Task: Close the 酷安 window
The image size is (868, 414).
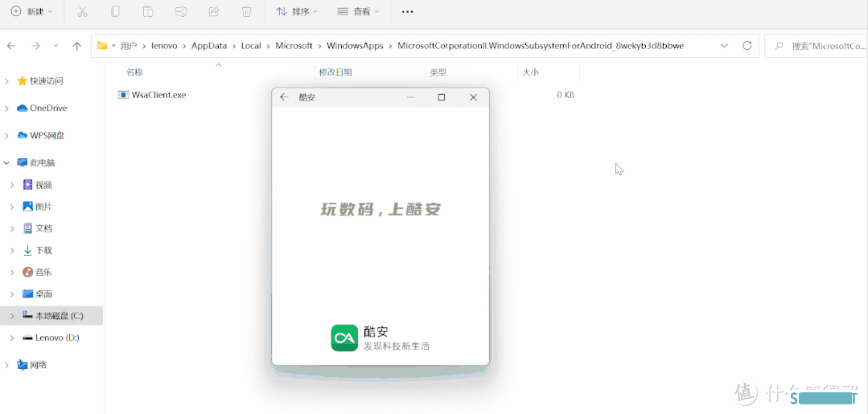Action: 473,97
